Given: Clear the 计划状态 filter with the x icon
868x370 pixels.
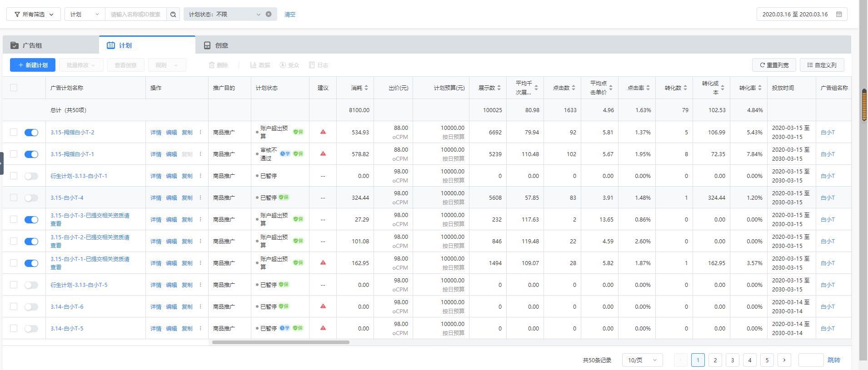Looking at the screenshot, I should [269, 14].
